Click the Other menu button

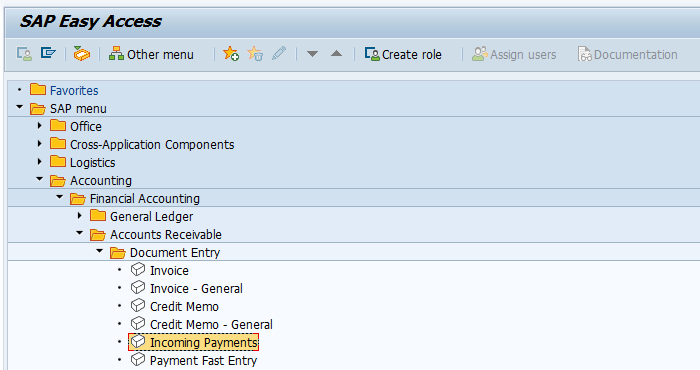(x=151, y=54)
